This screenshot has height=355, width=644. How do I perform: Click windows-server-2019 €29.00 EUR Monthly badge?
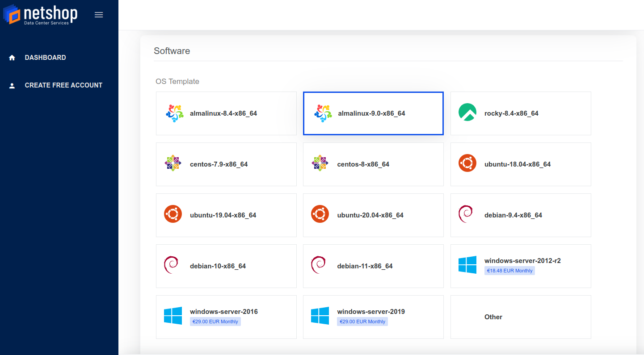362,322
